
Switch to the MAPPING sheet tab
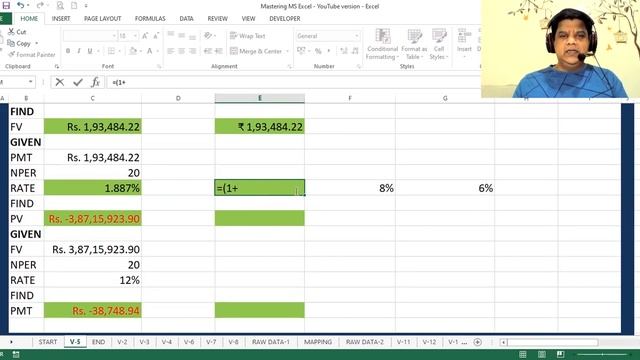(x=318, y=342)
